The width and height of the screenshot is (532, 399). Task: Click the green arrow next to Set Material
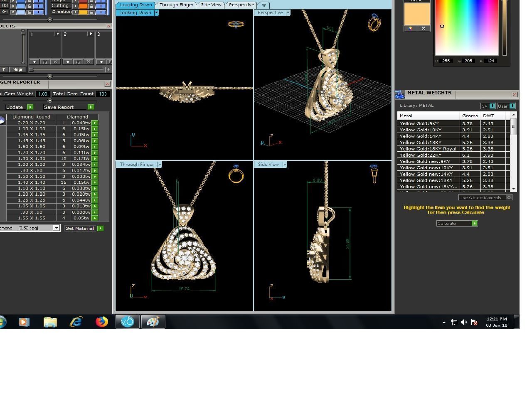(x=100, y=228)
